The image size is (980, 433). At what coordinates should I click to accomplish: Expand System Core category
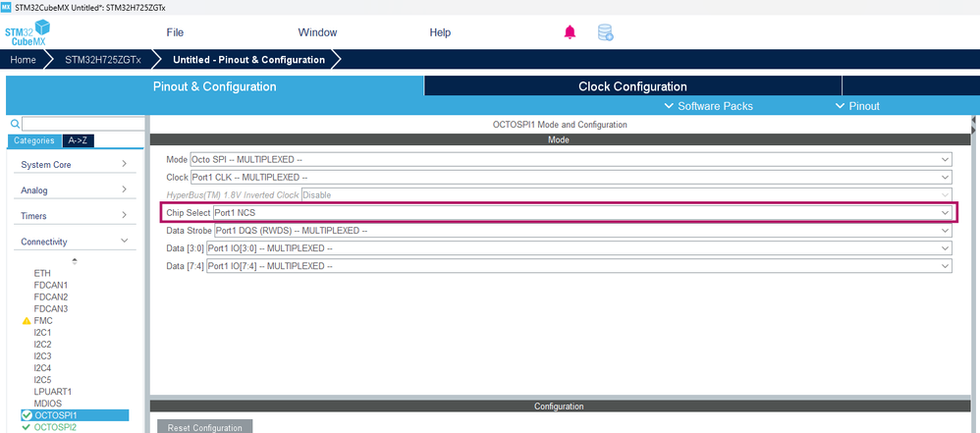75,164
